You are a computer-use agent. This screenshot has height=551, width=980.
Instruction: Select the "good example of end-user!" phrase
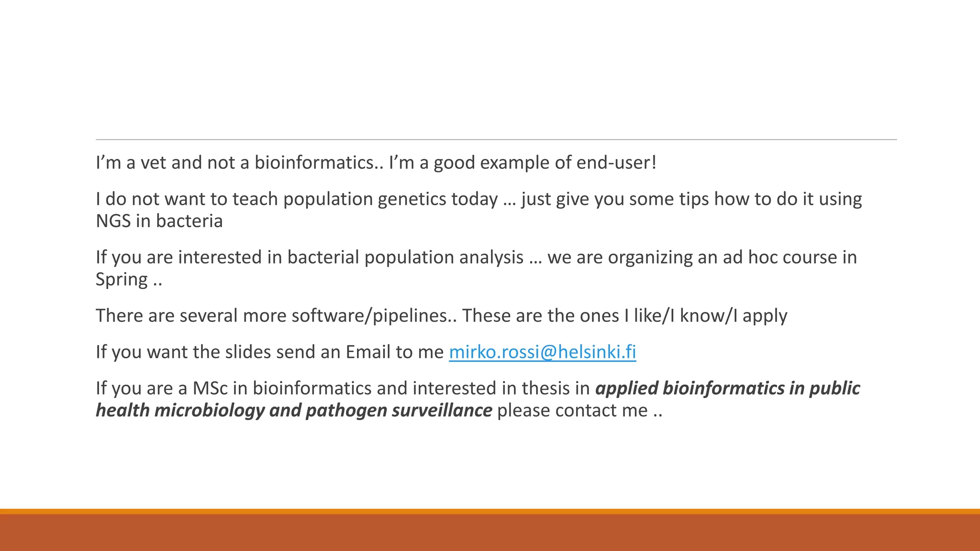tap(545, 163)
